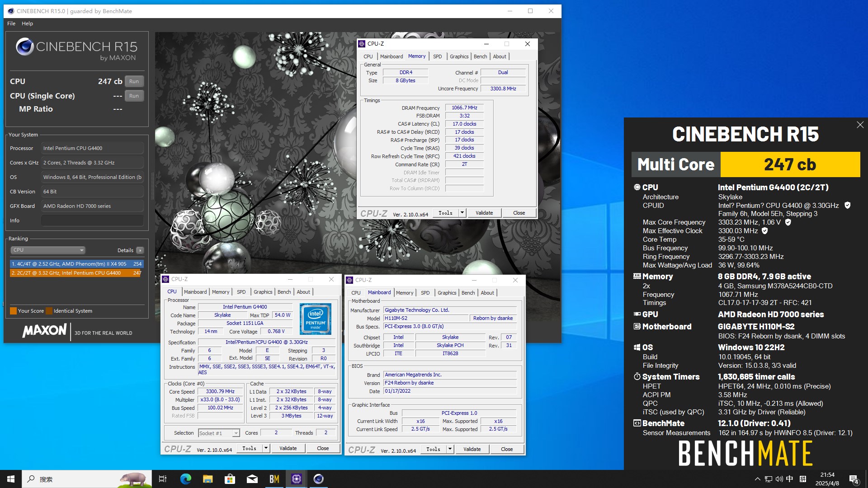Click the GPU card icon in BenchMate panel
868x488 pixels.
pyautogui.click(x=637, y=314)
